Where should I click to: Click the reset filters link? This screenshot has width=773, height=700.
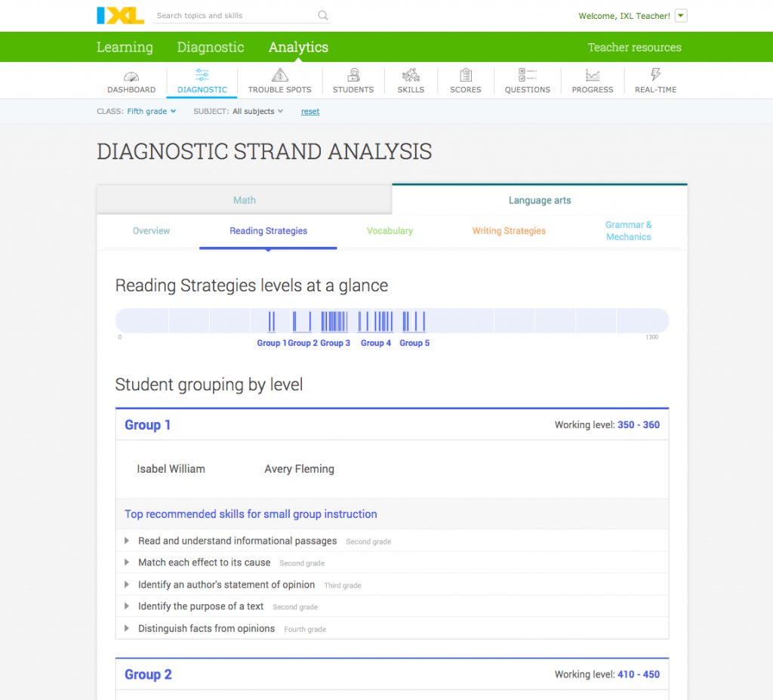310,110
